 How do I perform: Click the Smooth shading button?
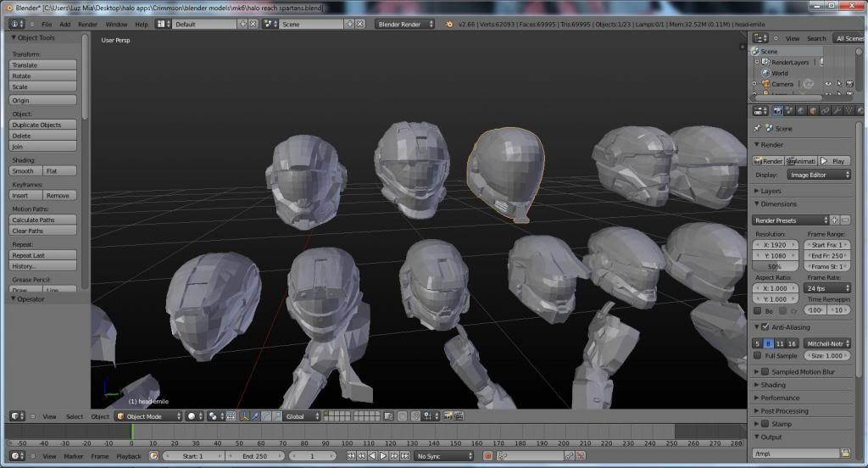(25, 171)
